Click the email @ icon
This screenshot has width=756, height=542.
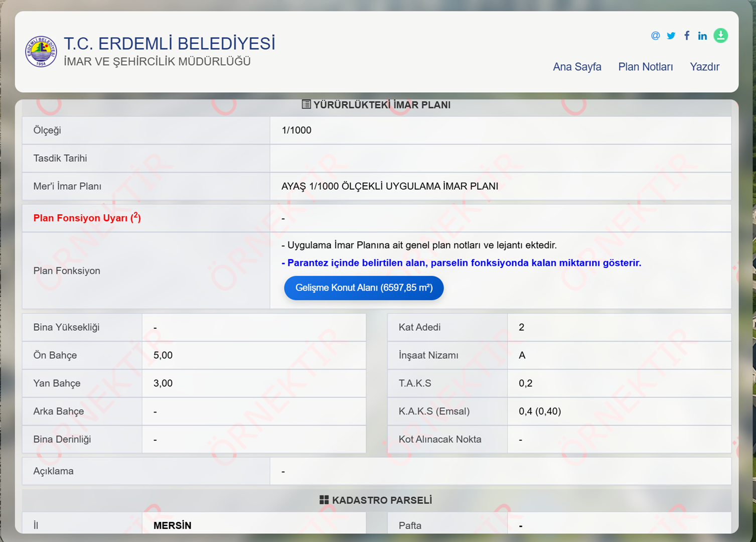point(655,36)
